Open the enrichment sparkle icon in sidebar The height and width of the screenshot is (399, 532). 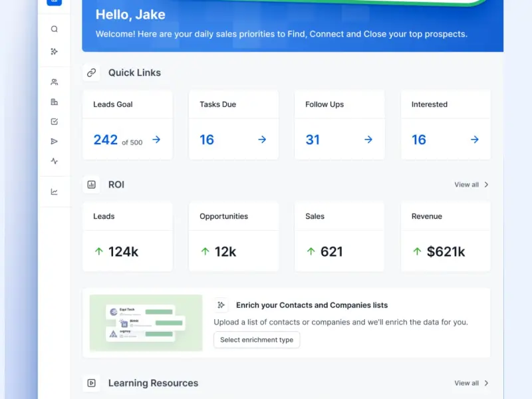tap(55, 51)
